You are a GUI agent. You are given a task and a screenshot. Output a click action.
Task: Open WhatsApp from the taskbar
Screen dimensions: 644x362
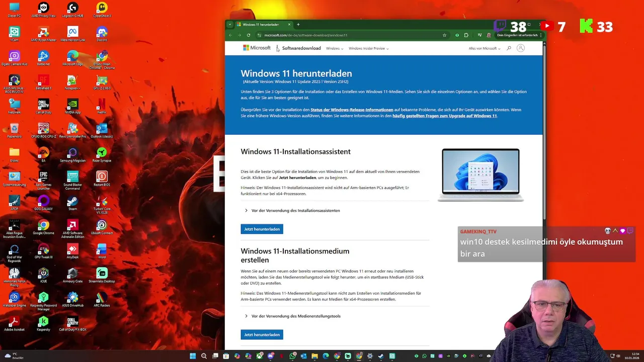click(x=292, y=356)
